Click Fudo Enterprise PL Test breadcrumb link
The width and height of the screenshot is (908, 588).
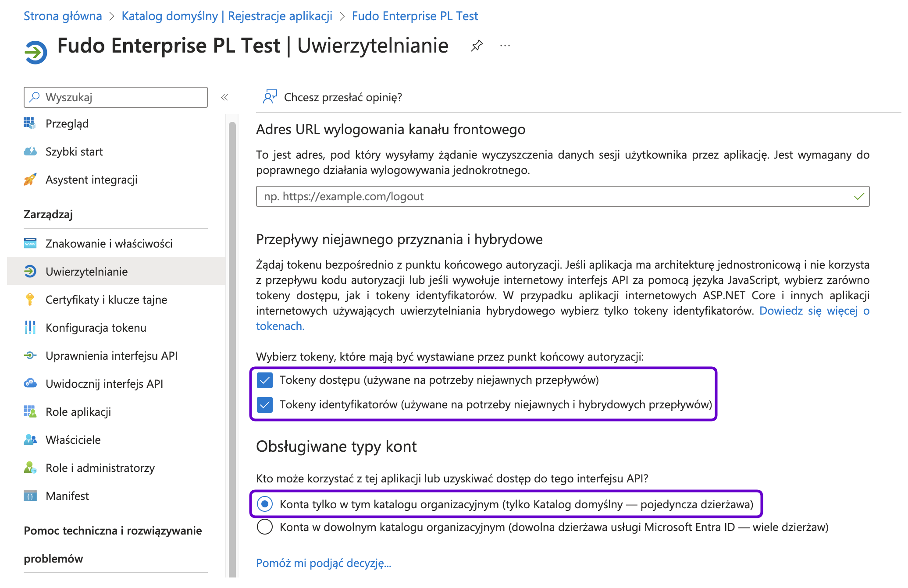coord(415,16)
